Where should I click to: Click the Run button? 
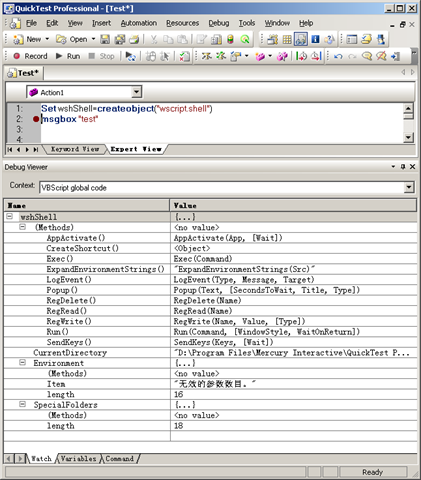pyautogui.click(x=68, y=56)
